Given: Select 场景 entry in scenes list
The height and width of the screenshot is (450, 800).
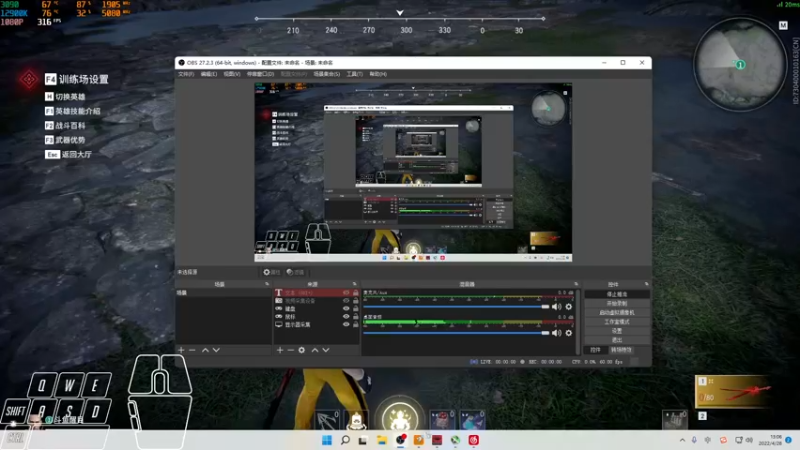Looking at the screenshot, I should [223, 293].
